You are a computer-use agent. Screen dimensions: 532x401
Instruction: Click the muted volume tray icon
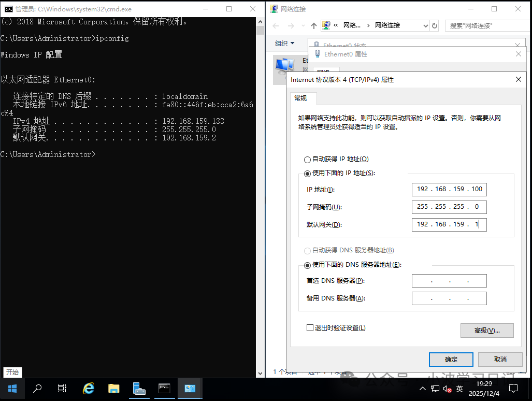(x=447, y=389)
